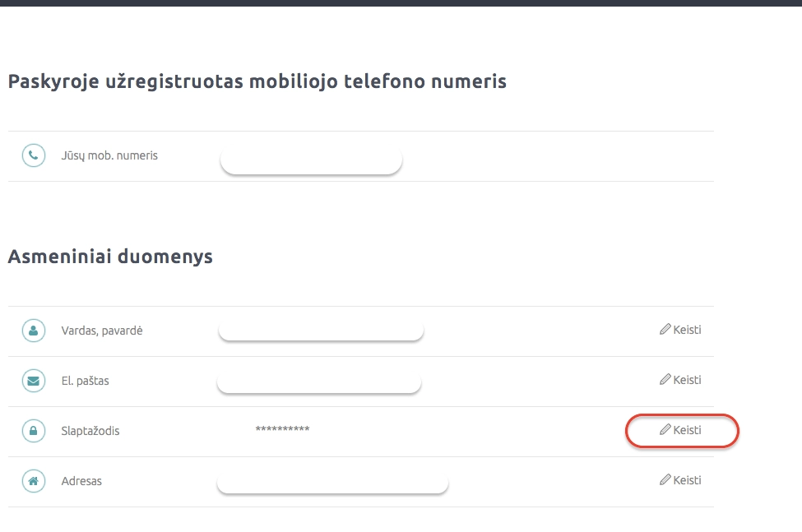
Task: Click the padlock icon for Slaptažodis
Action: point(33,431)
